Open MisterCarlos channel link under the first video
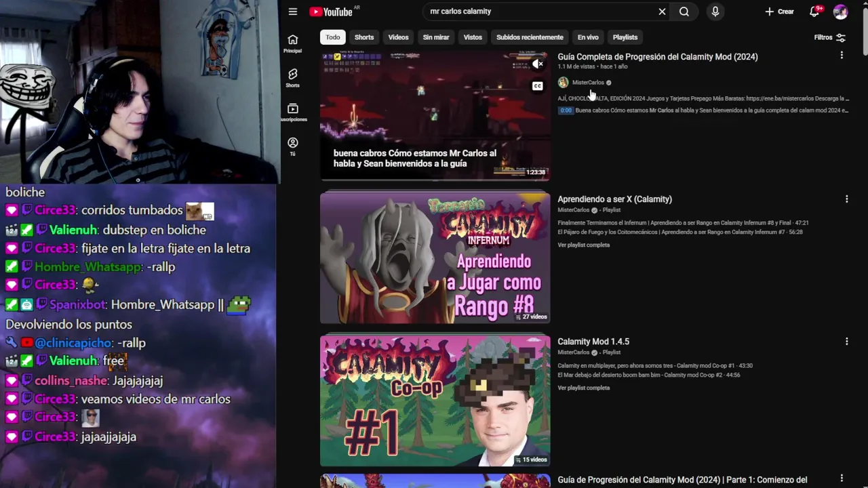This screenshot has height=488, width=868. [588, 83]
